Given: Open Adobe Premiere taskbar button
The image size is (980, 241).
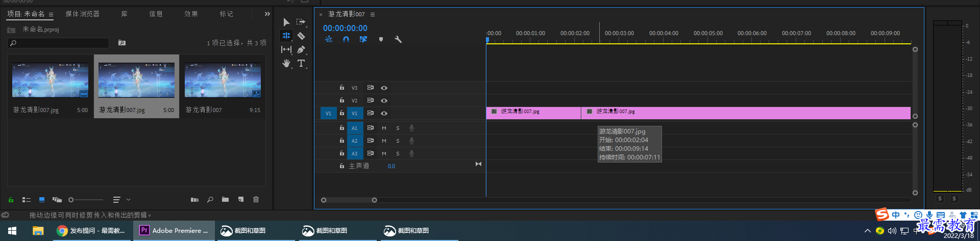Looking at the screenshot, I should tap(174, 231).
